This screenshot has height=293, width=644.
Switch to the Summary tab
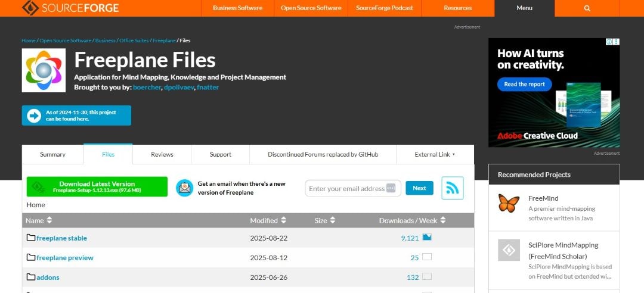[x=52, y=154]
